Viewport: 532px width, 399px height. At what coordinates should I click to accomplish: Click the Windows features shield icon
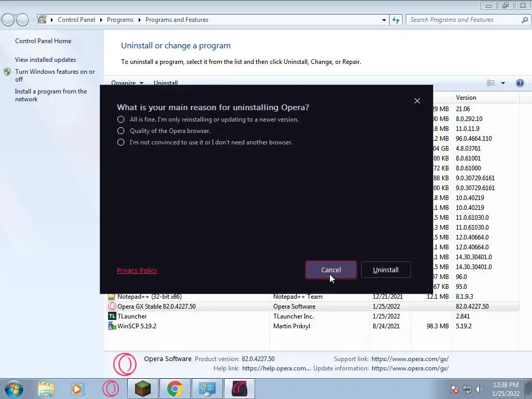tap(7, 72)
